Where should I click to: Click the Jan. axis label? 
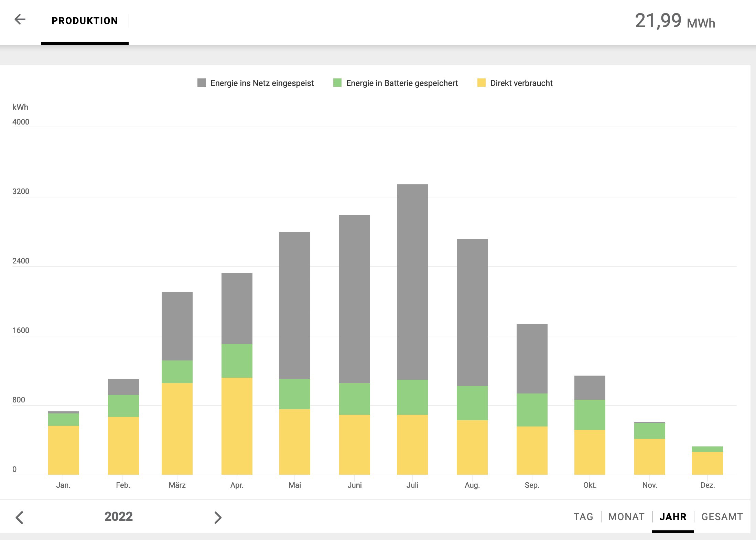click(63, 485)
